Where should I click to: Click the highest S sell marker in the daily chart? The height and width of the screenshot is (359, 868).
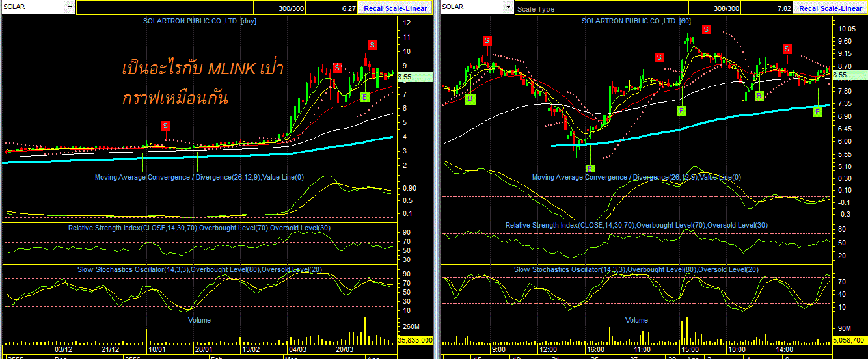tap(373, 45)
